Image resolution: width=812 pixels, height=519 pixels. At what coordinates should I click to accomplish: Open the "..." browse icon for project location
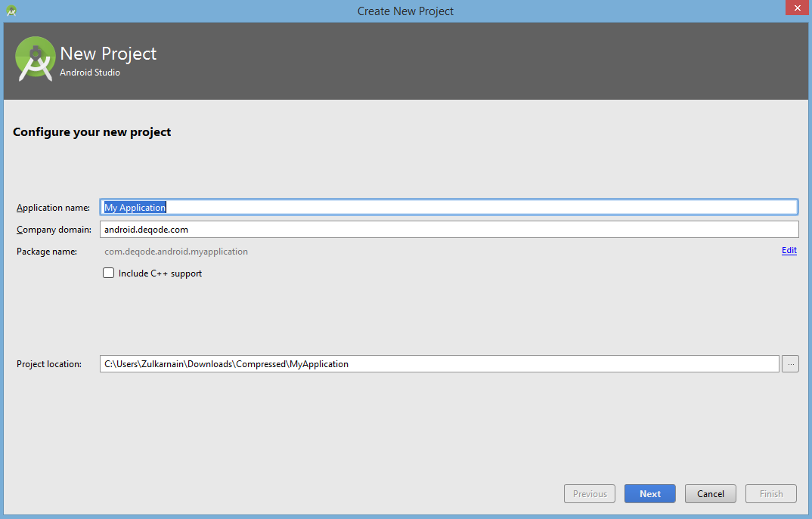(x=790, y=363)
